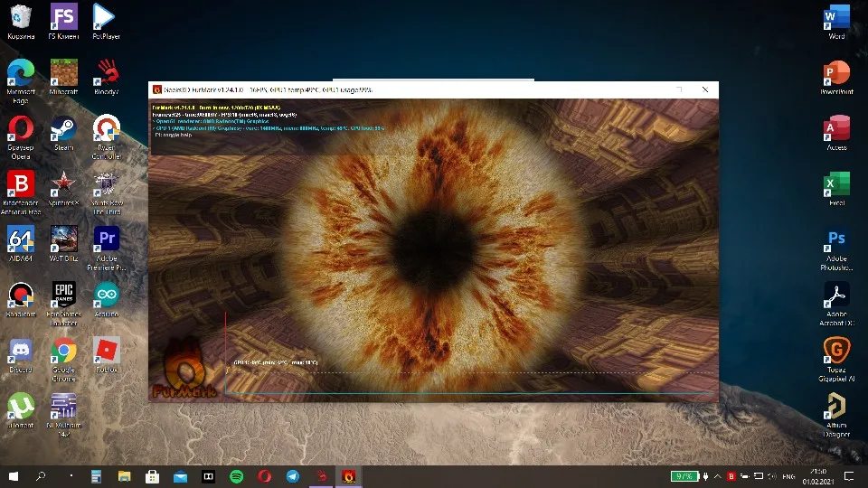Screen dimensions: 868x488
Task: Open the clock showing 01.02.2021
Action: (x=818, y=476)
